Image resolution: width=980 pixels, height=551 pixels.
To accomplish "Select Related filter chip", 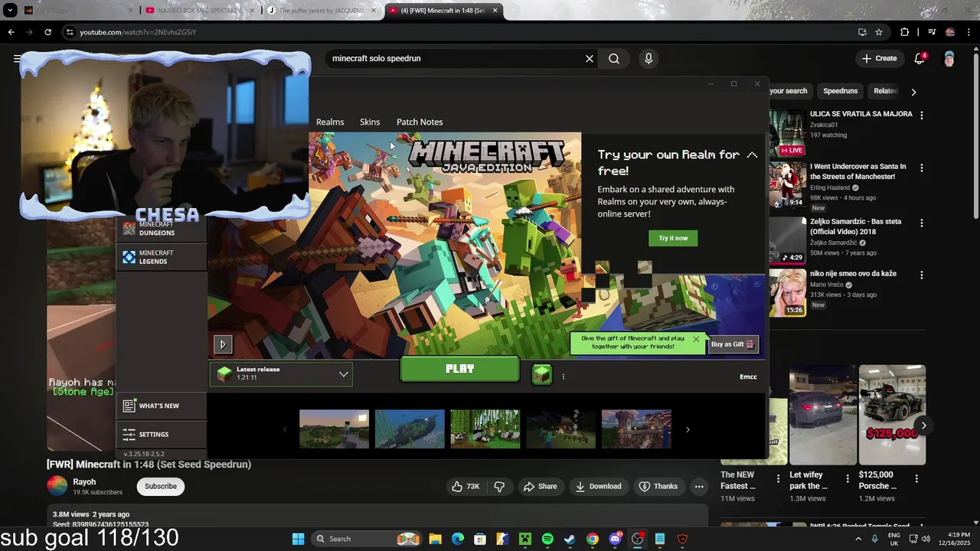I will (x=885, y=91).
